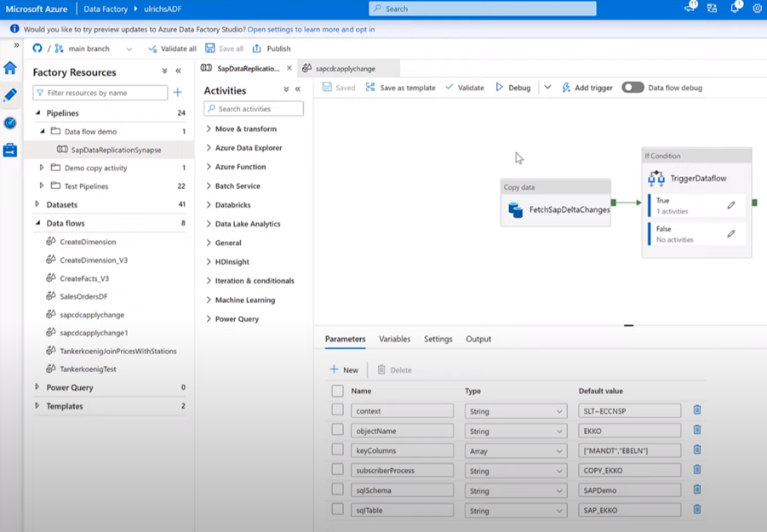The image size is (767, 532).
Task: Select the Parameters tab
Action: pos(346,339)
